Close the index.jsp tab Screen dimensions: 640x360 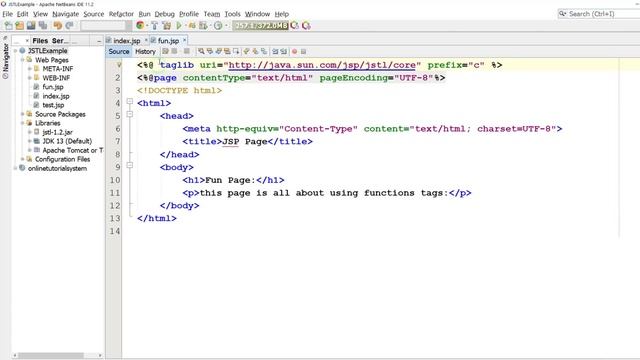pos(146,40)
